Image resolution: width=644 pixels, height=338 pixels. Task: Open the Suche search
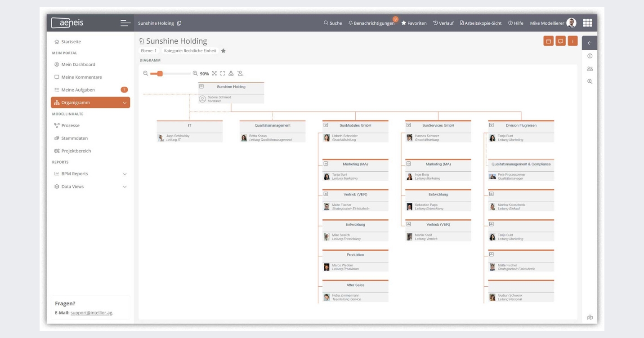(333, 23)
